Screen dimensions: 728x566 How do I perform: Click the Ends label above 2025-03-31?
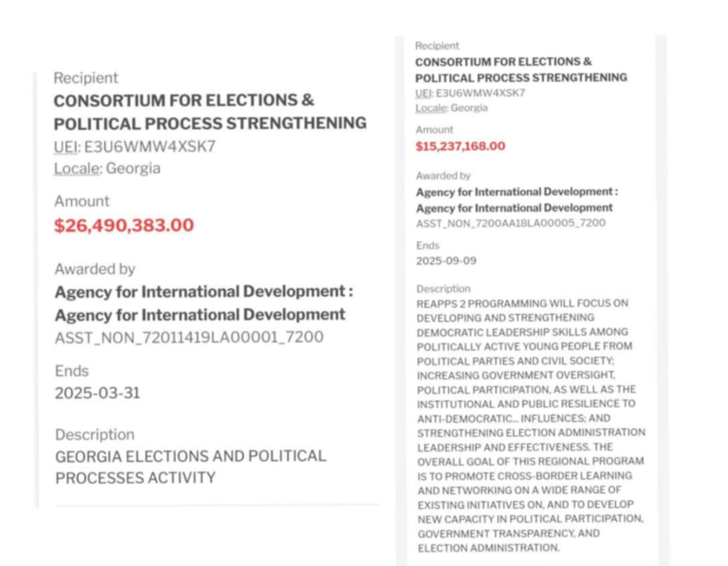(72, 371)
